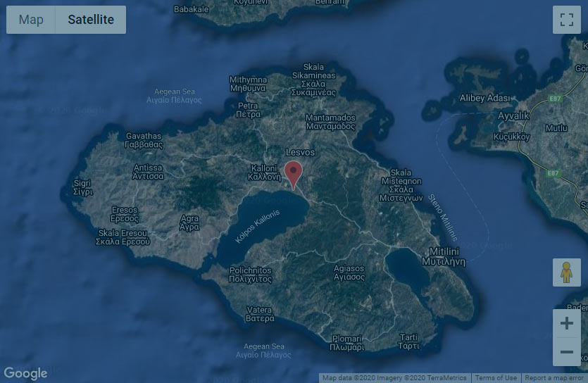The width and height of the screenshot is (588, 383).
Task: Click the Skala Eresou label
Action: point(123,237)
